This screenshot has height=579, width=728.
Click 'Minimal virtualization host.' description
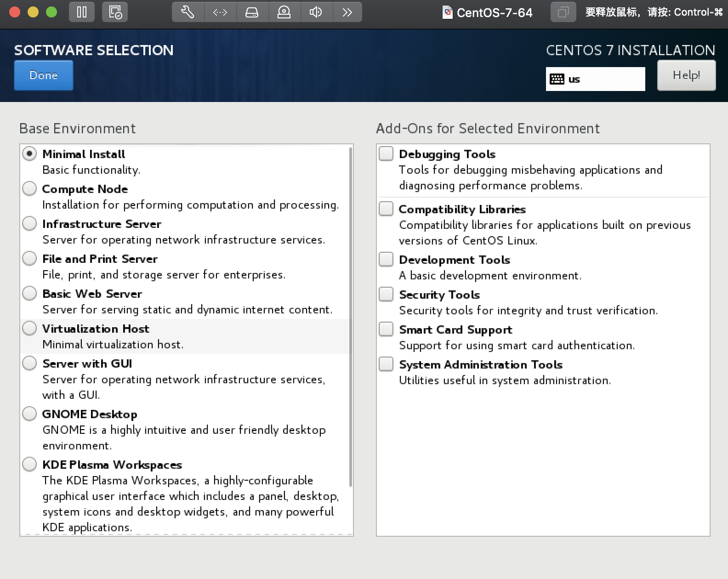[113, 345]
